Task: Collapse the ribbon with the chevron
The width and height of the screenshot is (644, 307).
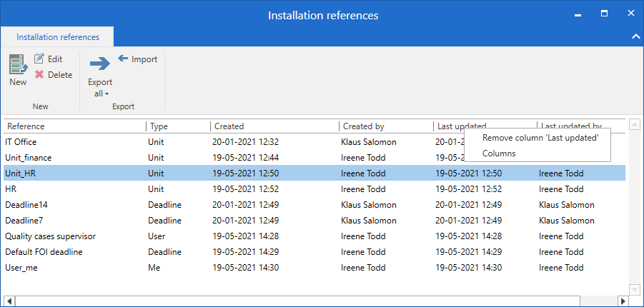Action: click(x=635, y=36)
